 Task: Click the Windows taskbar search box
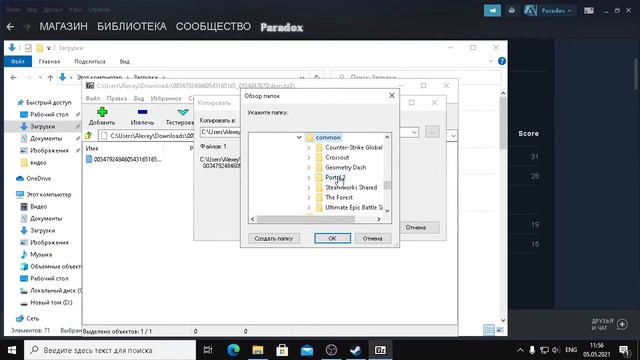click(110, 350)
